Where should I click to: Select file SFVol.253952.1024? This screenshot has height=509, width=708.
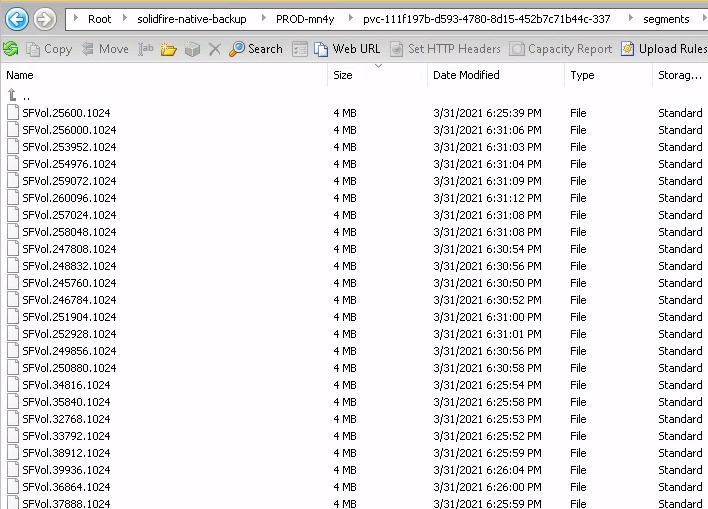pos(69,147)
